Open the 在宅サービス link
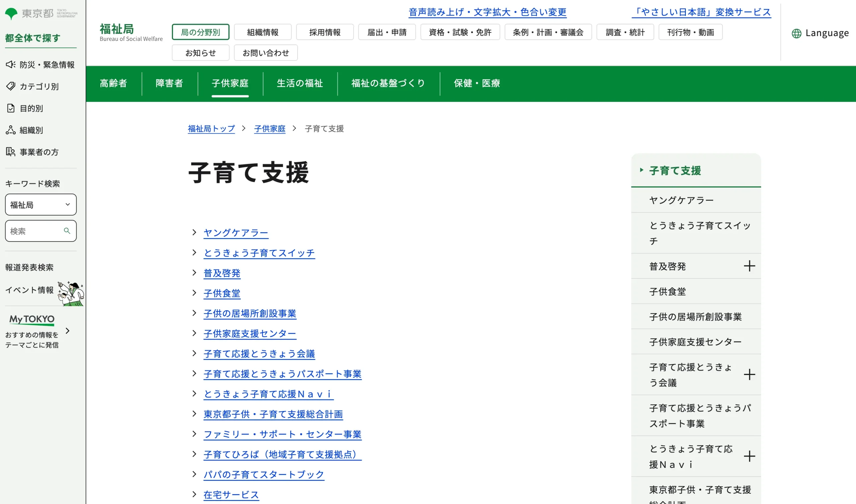The height and width of the screenshot is (504, 856). click(231, 495)
